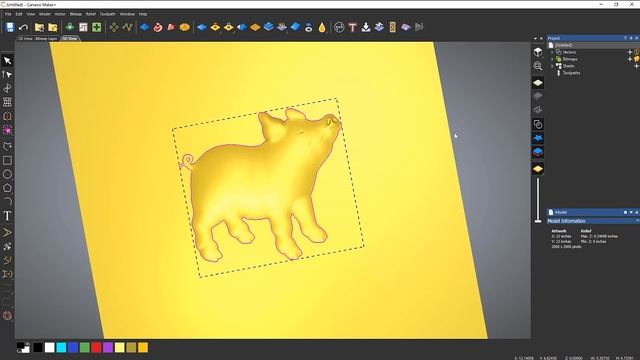Pick the black color swatch

pyautogui.click(x=38, y=347)
